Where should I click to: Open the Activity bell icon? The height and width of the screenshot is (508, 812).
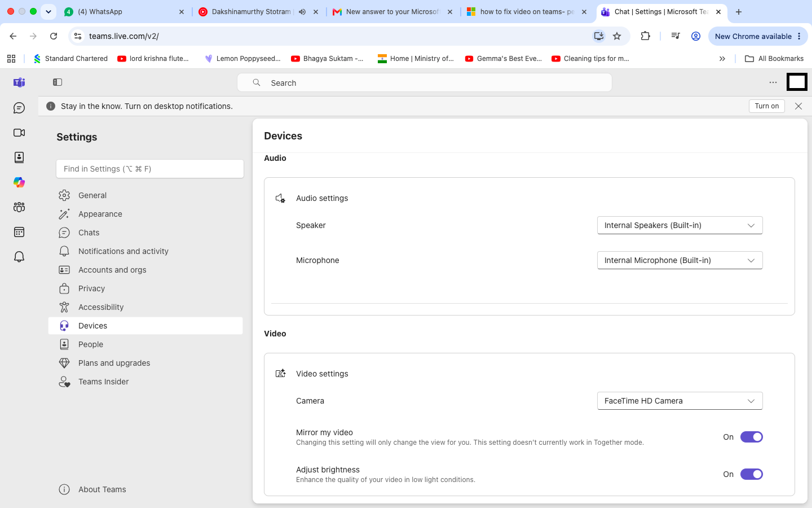coord(19,257)
